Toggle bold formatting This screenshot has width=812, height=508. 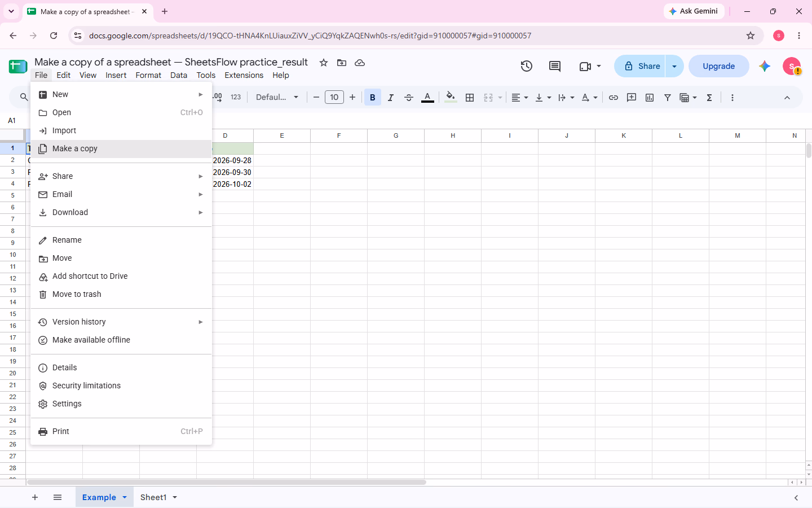(x=373, y=98)
